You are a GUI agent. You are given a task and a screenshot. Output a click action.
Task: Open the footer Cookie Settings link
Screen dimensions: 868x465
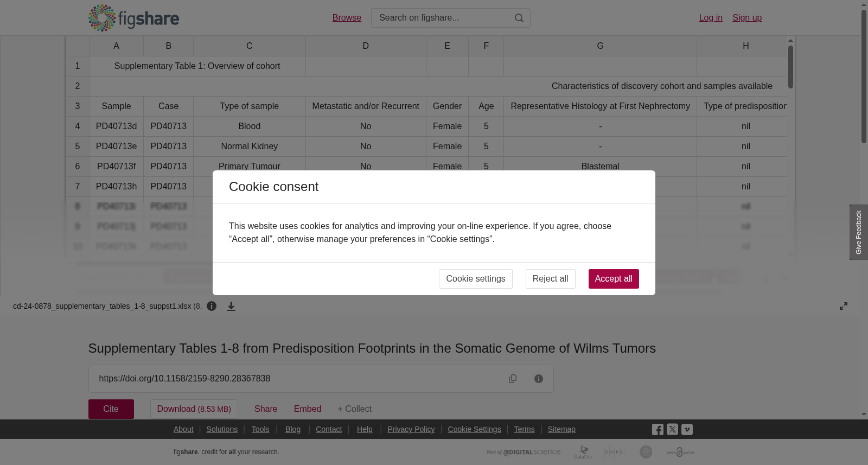click(x=474, y=429)
